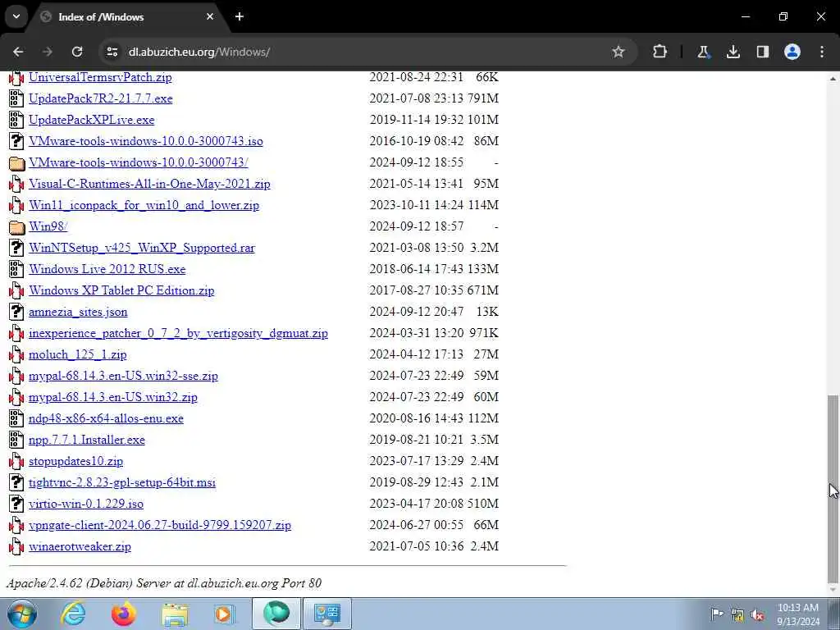Download Visual-C-Runtimes-All-in-One-May-2021.zip

pyautogui.click(x=149, y=184)
